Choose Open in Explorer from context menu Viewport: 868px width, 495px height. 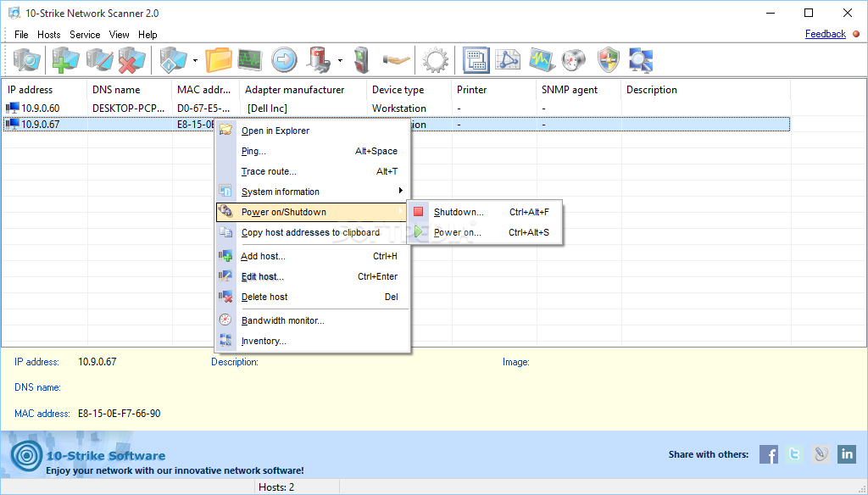coord(313,131)
